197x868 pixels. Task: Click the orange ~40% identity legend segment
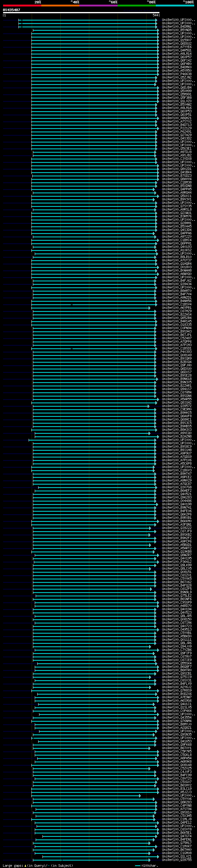60,6
